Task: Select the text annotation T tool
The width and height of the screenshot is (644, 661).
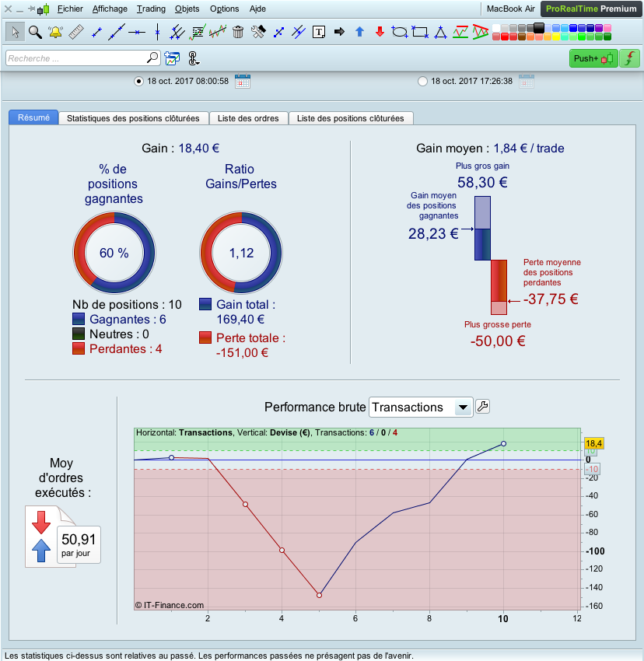Action: 319,32
